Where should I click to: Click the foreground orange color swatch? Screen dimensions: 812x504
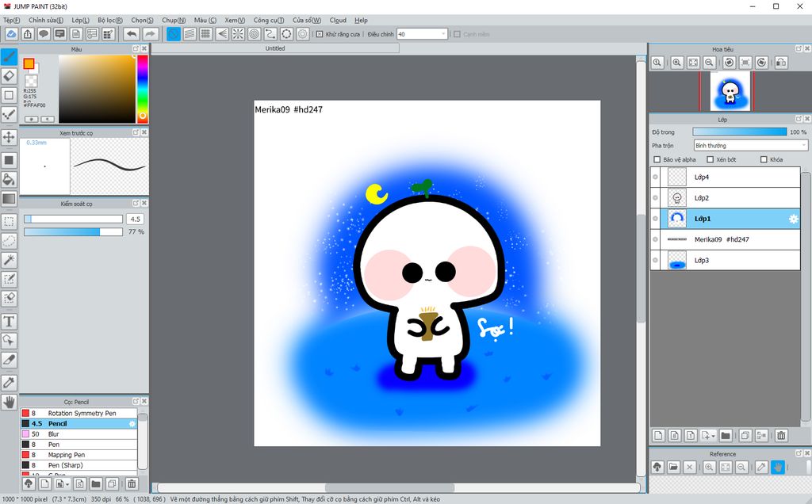pos(29,63)
